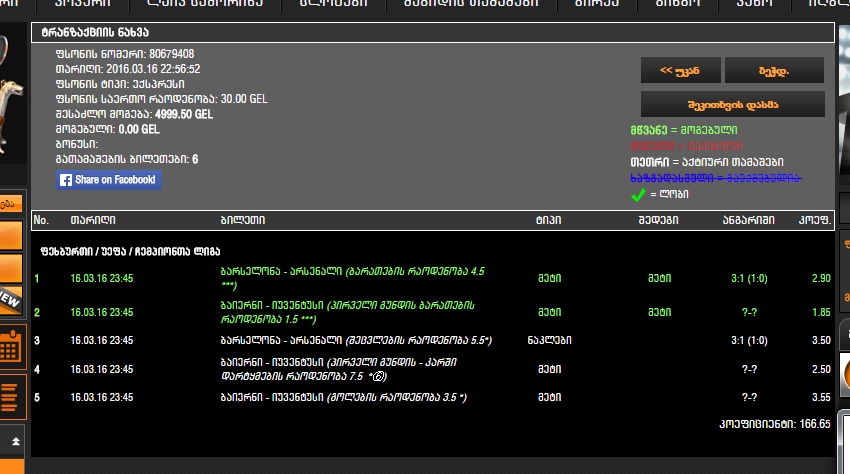850x474 pixels.
Task: Open the orange lines list icon in sidebar
Action: point(12,397)
